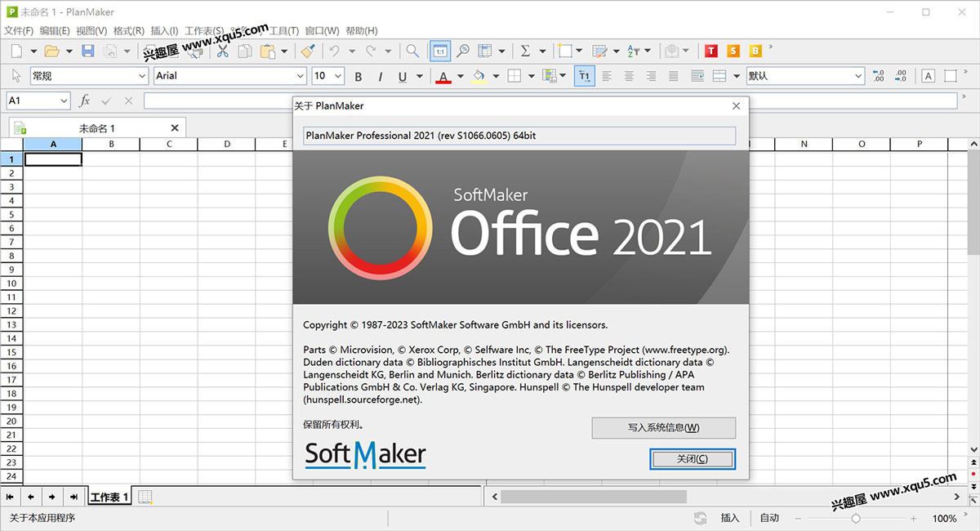Click the 关闭(C) button in dialog
The height and width of the screenshot is (531, 980).
pos(693,459)
